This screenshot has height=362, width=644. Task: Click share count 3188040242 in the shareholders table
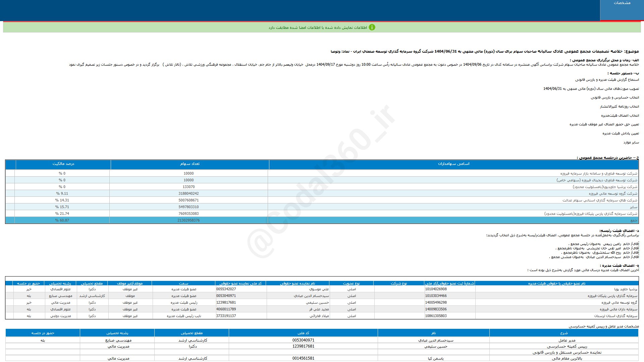189,193
